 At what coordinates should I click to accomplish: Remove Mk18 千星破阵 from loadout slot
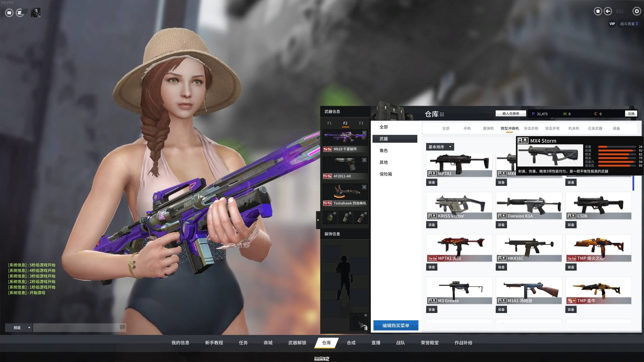click(364, 133)
